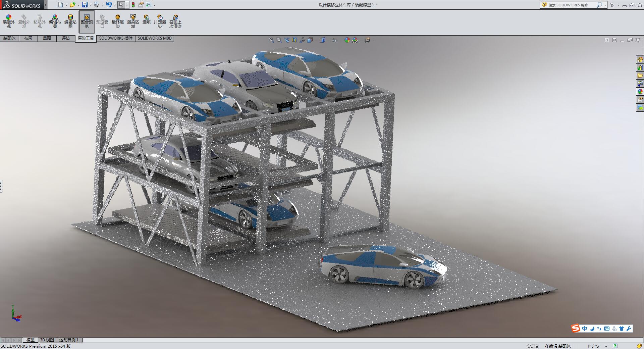
Task: Expand the SOLIDWORKS menu flyout arrow
Action: (46, 5)
